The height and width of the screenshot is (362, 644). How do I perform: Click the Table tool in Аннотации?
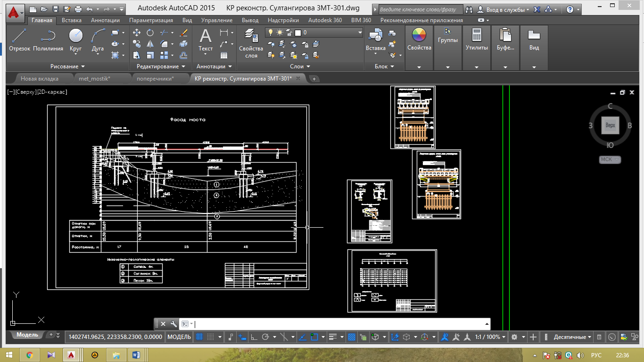(223, 55)
